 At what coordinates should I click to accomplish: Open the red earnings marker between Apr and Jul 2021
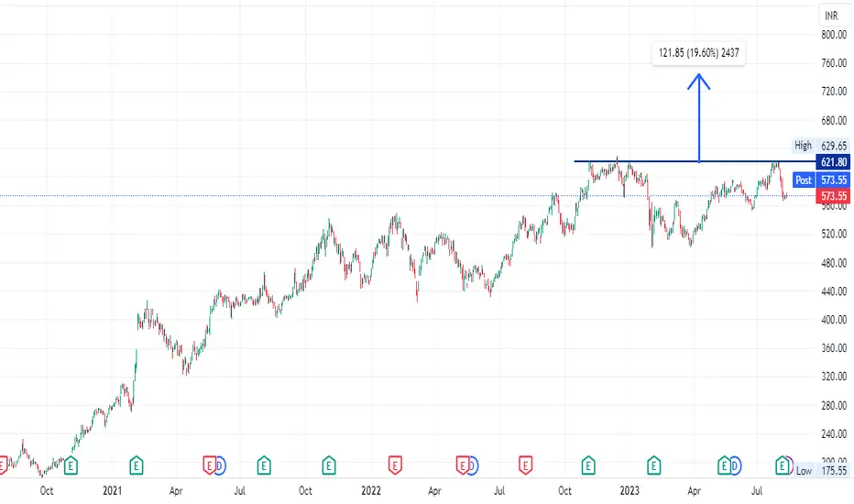[209, 466]
